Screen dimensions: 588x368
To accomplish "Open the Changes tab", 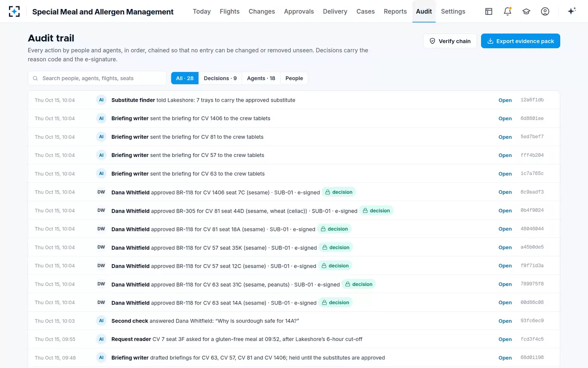I will click(x=262, y=11).
